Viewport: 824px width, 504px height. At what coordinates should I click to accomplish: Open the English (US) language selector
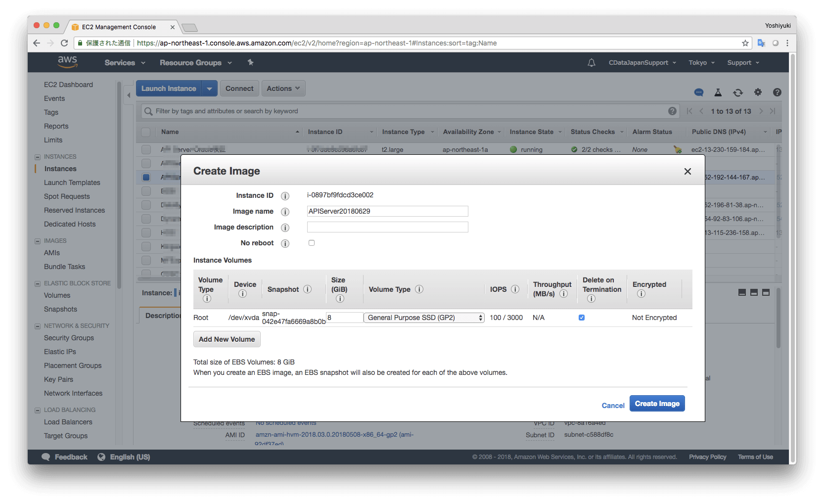pyautogui.click(x=124, y=457)
